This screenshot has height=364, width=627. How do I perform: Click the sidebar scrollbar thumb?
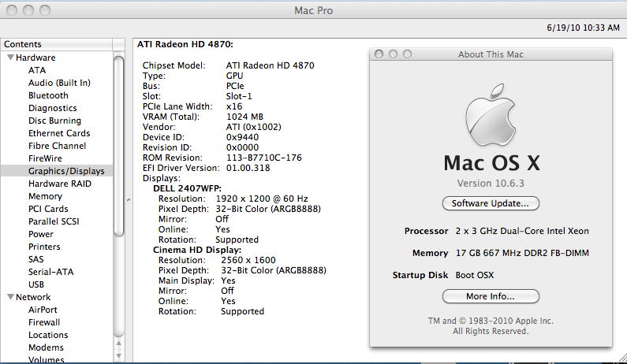(x=119, y=147)
